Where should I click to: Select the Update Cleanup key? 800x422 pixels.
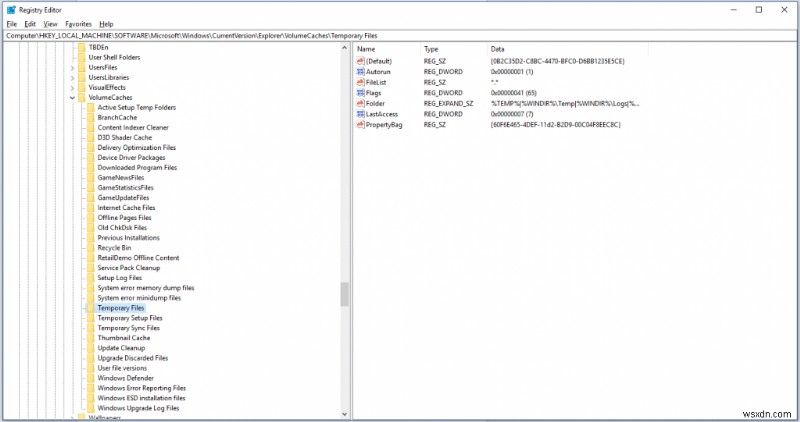pyautogui.click(x=121, y=348)
